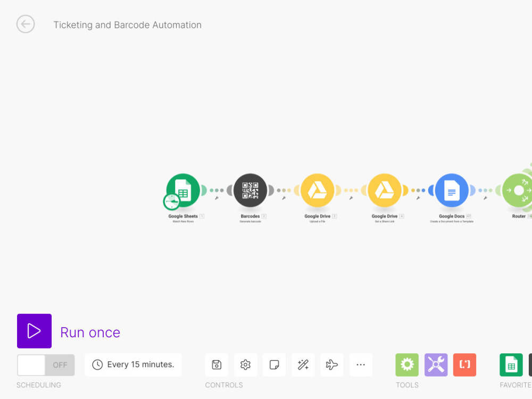Image resolution: width=532 pixels, height=399 pixels.
Task: Click the Barcodes module label
Action: coord(250,216)
